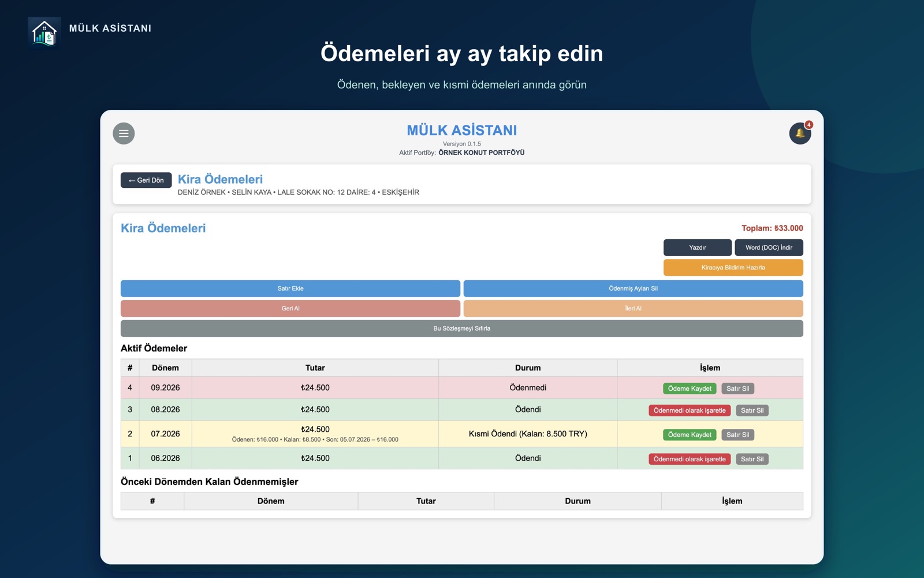The image size is (924, 578).
Task: Click the İşlem header in Aktif Ödemeler
Action: [710, 368]
